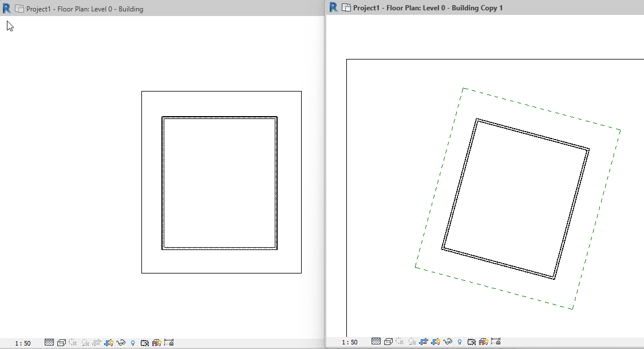Click the file icon beside the Building title

pos(19,9)
